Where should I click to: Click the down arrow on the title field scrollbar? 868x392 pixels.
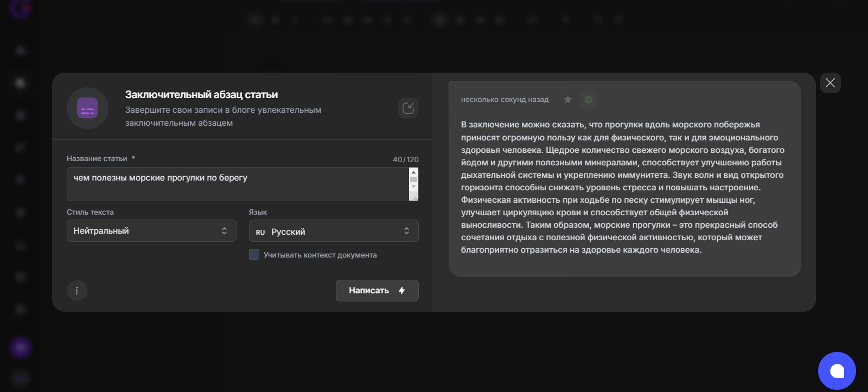413,187
